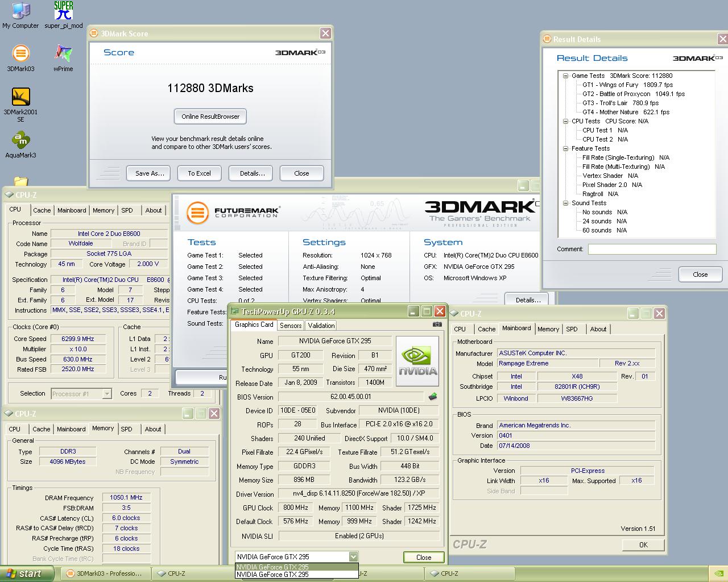Select the 3DMark2001 SE desktop icon

[x=20, y=105]
